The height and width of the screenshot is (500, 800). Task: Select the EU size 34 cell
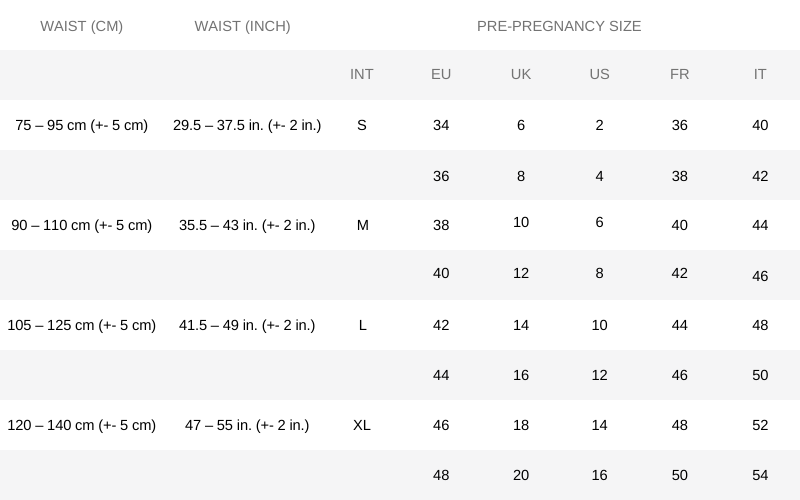(x=441, y=125)
